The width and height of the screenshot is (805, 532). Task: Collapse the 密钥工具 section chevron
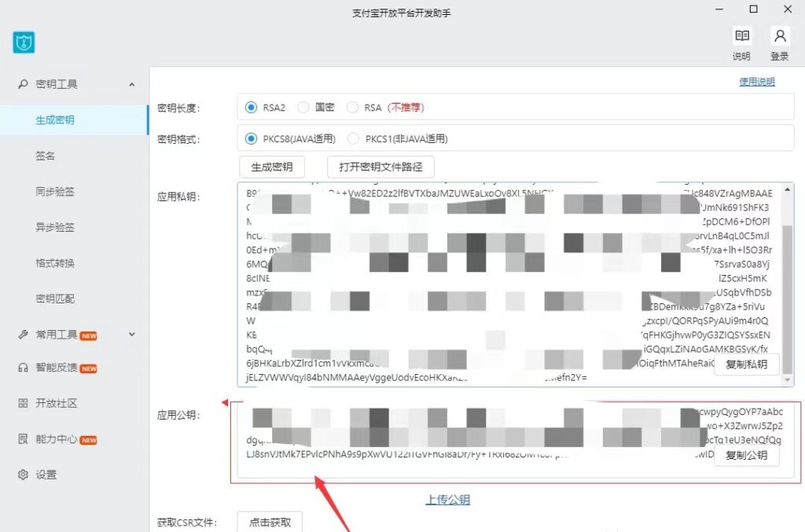point(132,84)
